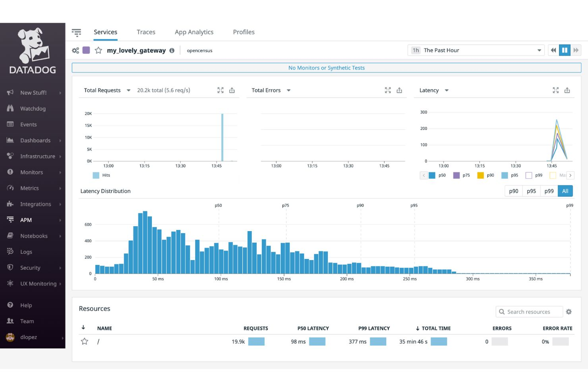This screenshot has height=392, width=588.
Task: Sort resources by P50 Latency
Action: [x=313, y=328]
